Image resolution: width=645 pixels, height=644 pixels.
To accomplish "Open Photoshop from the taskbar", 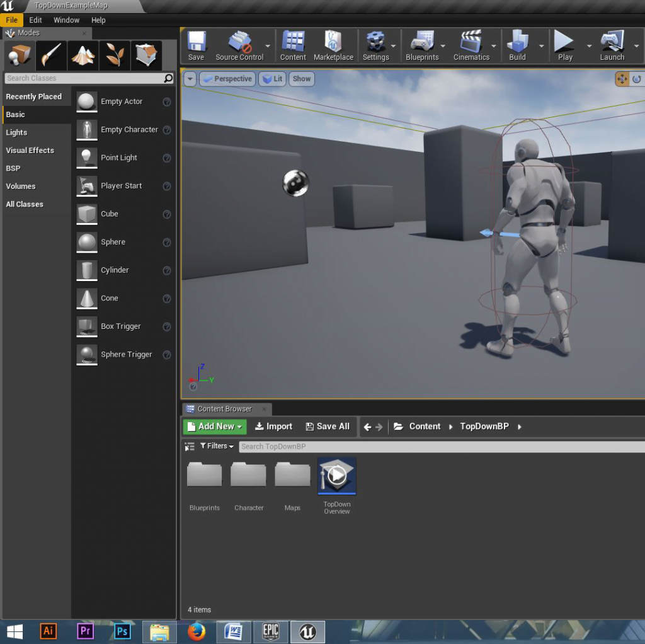I will (123, 631).
